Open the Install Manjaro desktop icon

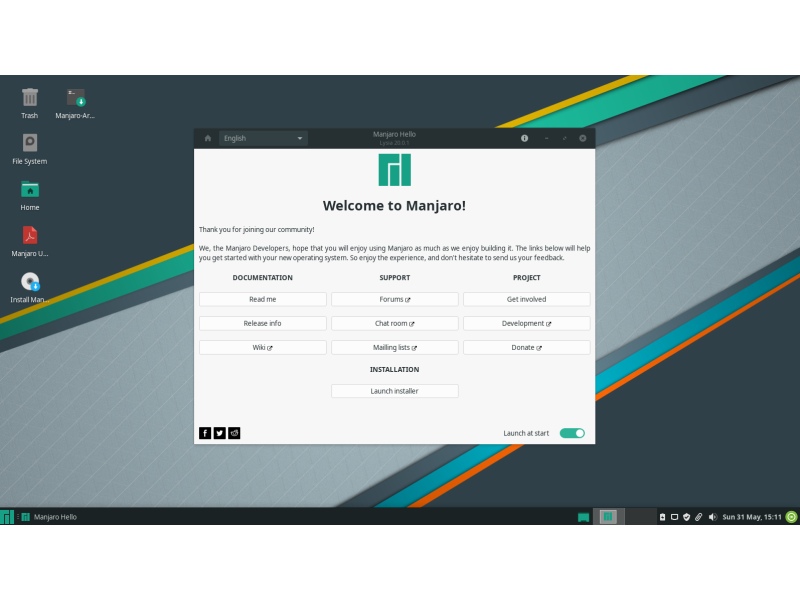pyautogui.click(x=30, y=287)
